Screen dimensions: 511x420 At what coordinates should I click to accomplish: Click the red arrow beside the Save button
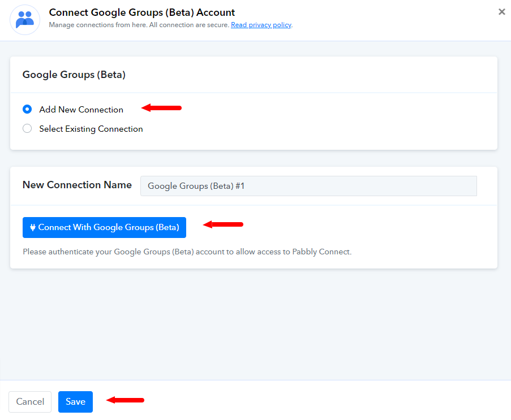pyautogui.click(x=125, y=400)
